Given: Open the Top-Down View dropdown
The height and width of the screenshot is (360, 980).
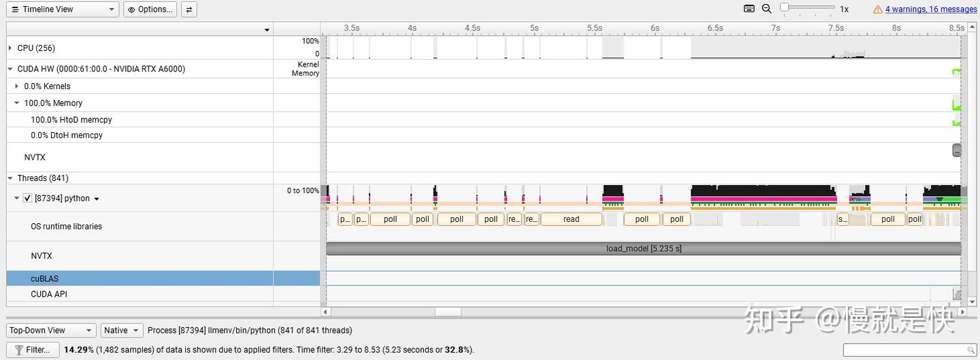Looking at the screenshot, I should [51, 331].
